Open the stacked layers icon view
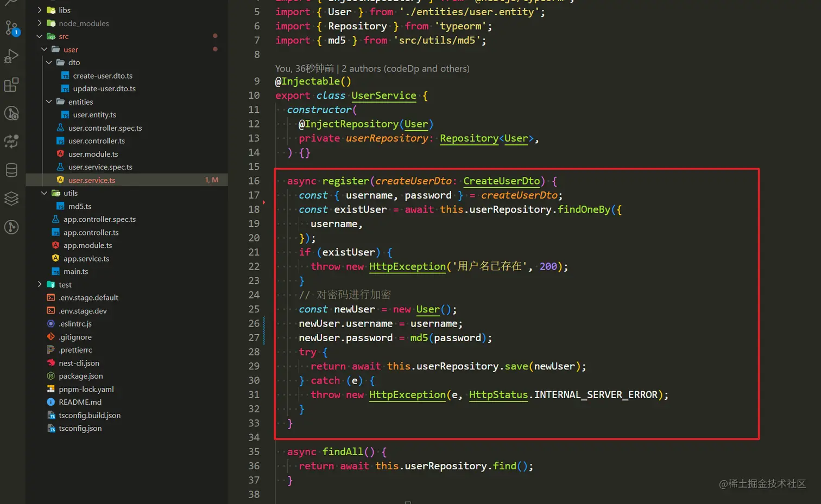This screenshot has height=504, width=821. [x=12, y=199]
